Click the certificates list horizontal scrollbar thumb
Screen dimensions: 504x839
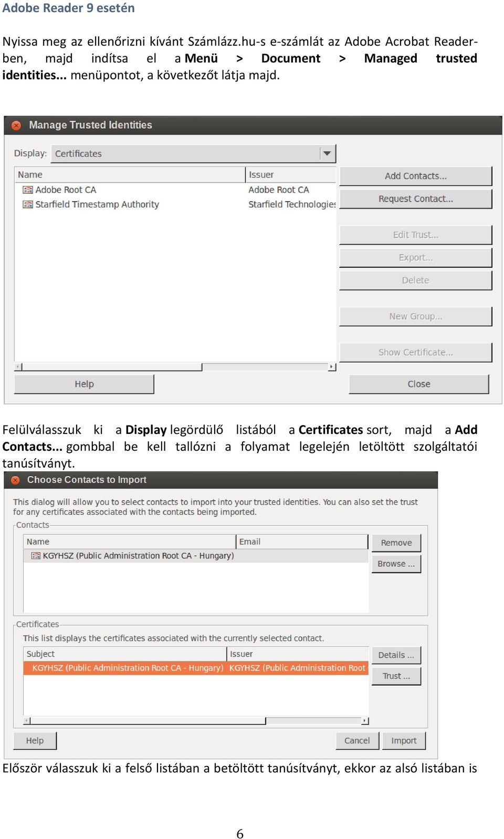[148, 721]
